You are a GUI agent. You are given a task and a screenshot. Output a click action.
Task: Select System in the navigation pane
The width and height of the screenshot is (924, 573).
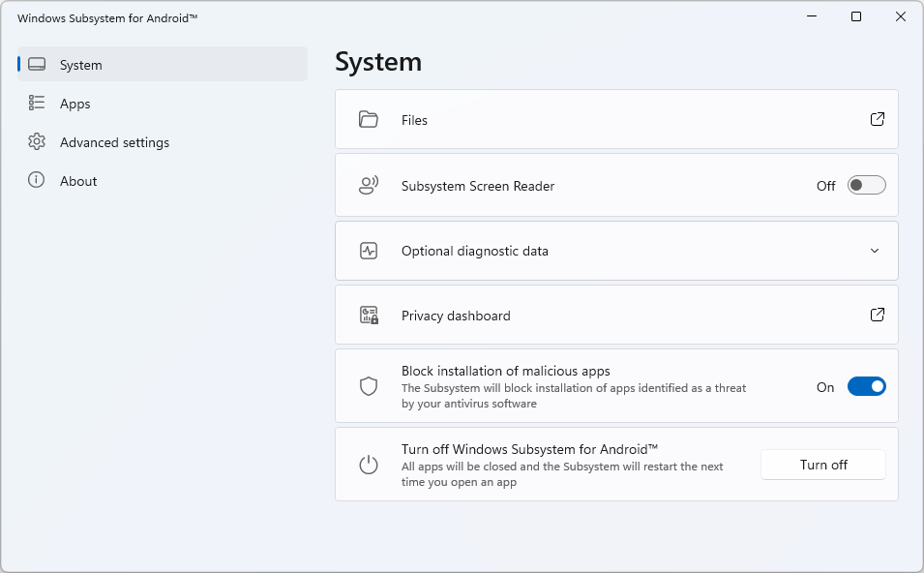(80, 65)
